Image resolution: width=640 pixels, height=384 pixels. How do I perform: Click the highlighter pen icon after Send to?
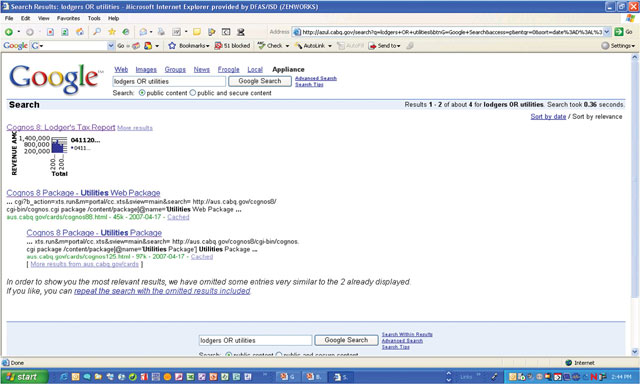click(410, 46)
